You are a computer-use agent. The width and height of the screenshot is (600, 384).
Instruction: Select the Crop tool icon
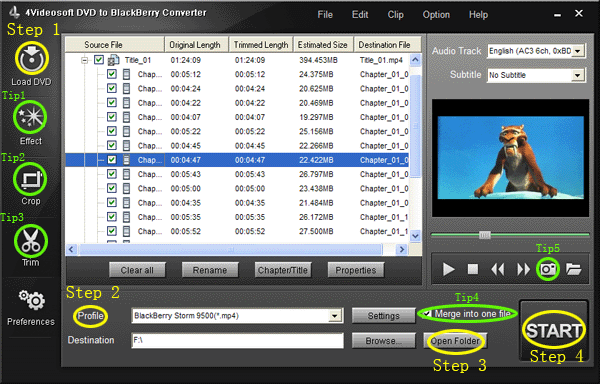pyautogui.click(x=30, y=179)
